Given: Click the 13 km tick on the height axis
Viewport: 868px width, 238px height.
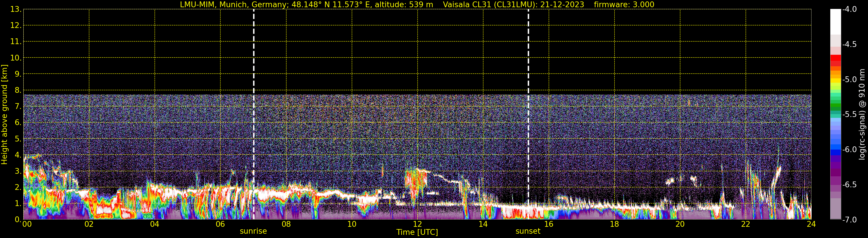Looking at the screenshot, I should 16,10.
